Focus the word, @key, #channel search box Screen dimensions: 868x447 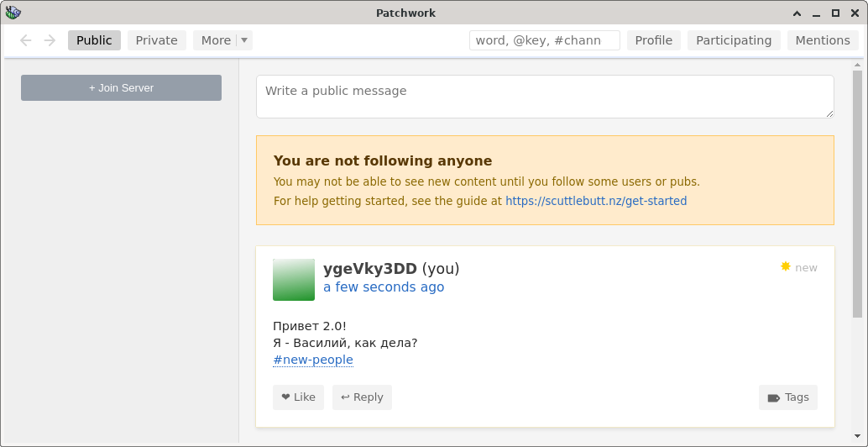tap(544, 40)
